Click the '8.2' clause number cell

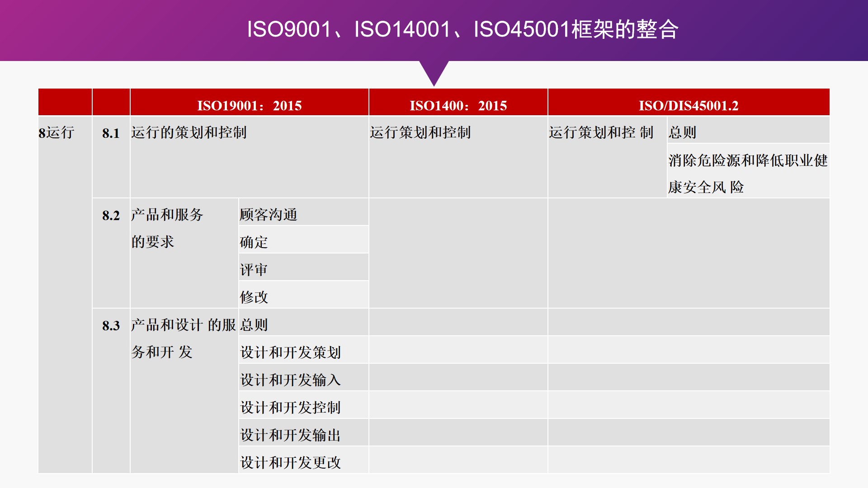[x=111, y=253]
